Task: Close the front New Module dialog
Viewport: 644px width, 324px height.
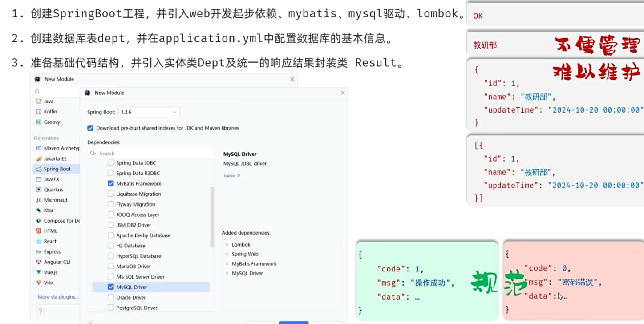Action: [343, 93]
